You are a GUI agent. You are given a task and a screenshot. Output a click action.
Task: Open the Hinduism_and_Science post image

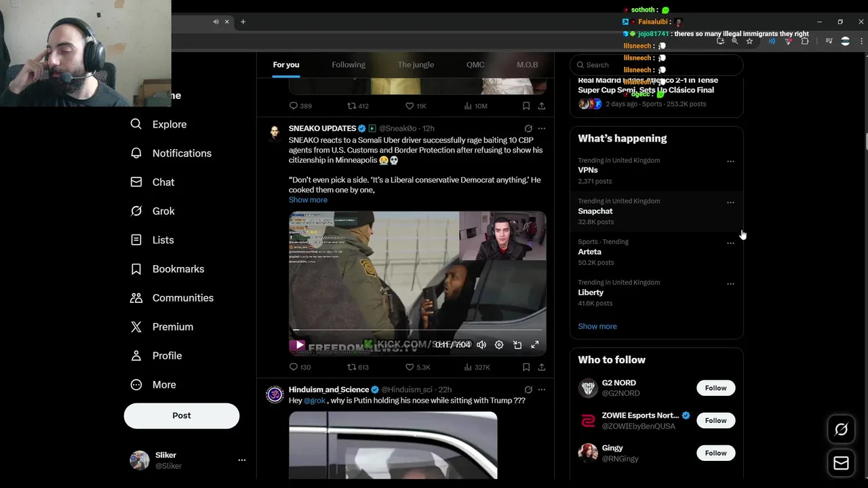[393, 445]
